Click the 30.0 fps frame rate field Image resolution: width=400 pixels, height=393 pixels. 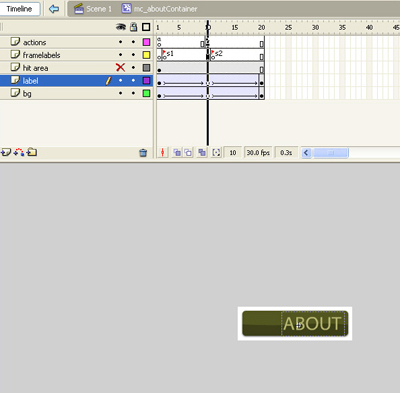[x=258, y=153]
